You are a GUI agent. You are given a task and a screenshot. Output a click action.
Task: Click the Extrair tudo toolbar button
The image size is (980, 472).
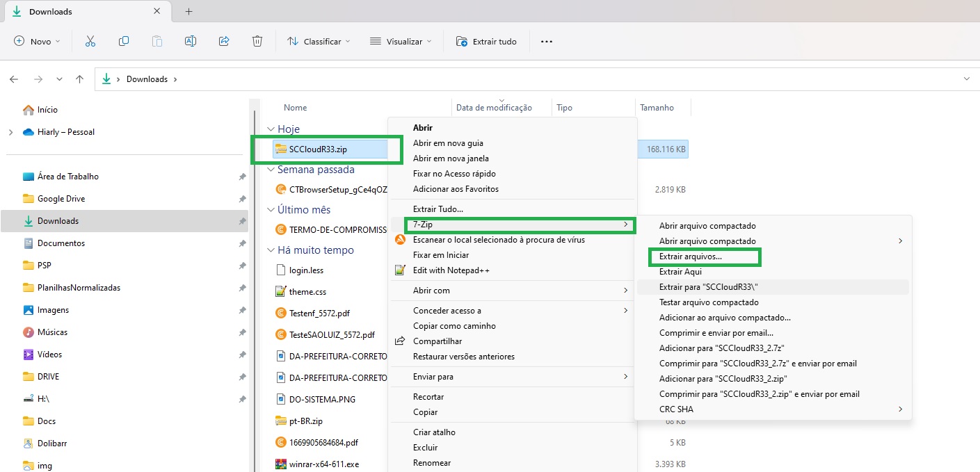pyautogui.click(x=486, y=42)
